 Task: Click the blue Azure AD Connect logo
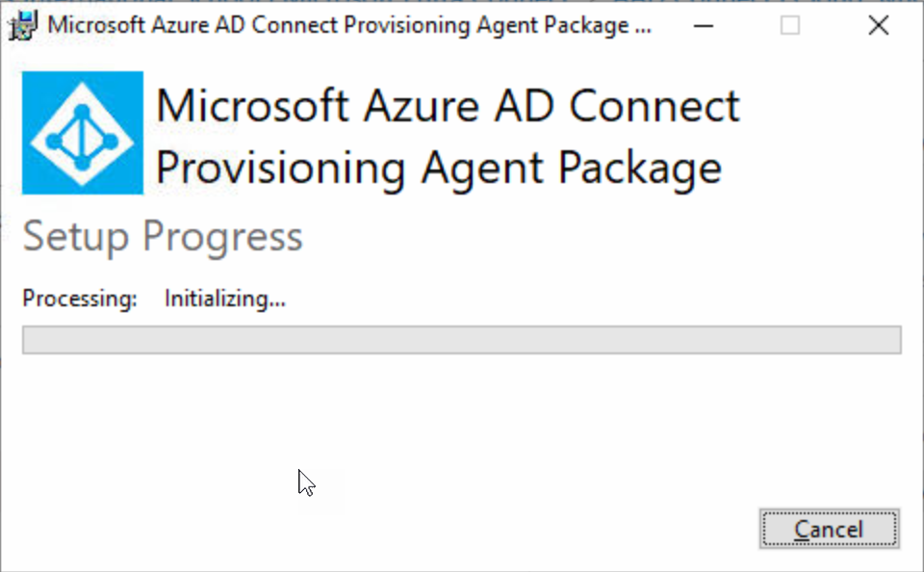pyautogui.click(x=83, y=133)
